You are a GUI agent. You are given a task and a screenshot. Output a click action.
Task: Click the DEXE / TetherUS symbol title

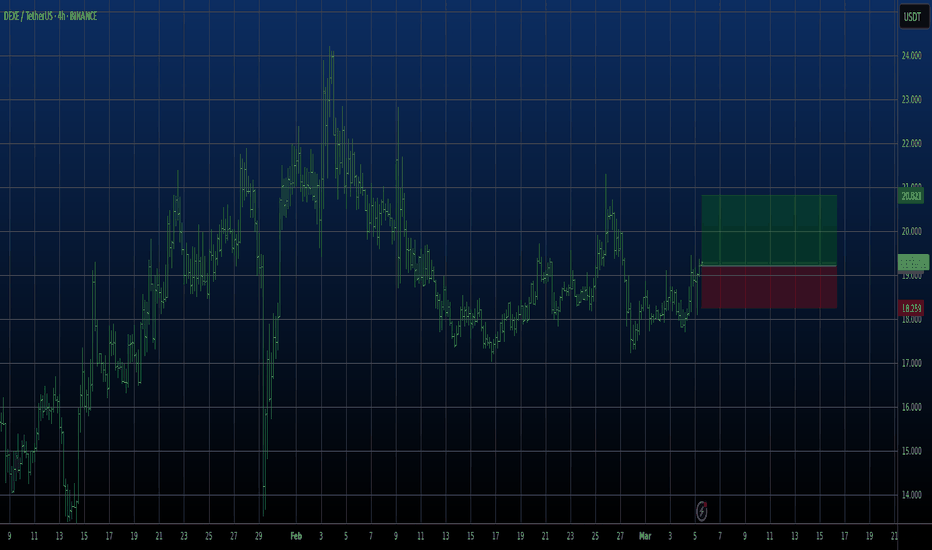[50, 16]
